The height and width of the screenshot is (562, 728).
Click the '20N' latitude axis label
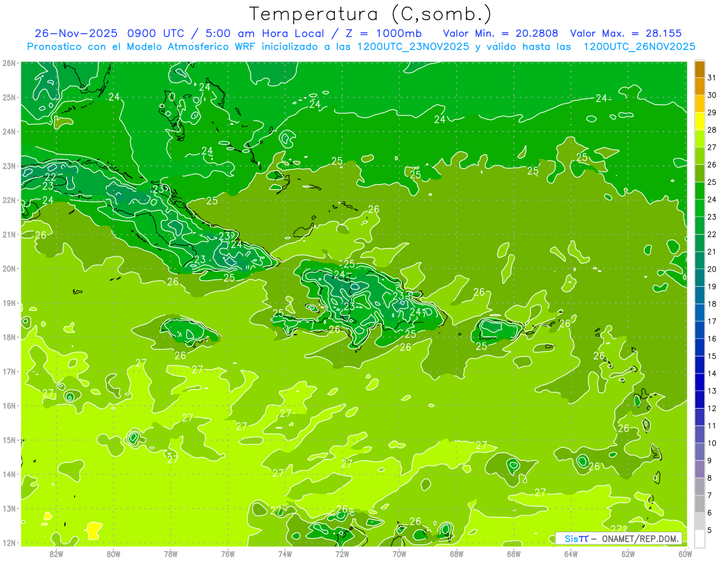point(9,269)
